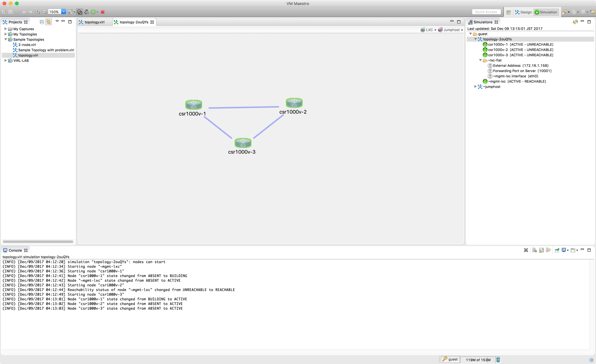Select Forwarding Port on Server 10001
The height and width of the screenshot is (364, 596).
[519, 71]
